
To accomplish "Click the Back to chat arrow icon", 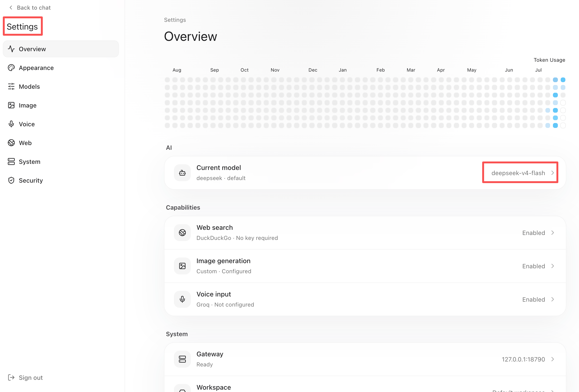I will [x=11, y=8].
